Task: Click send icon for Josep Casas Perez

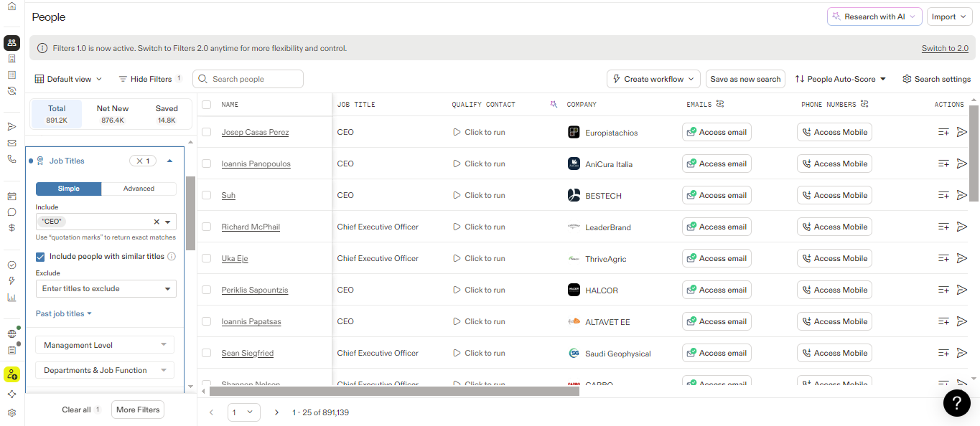Action: click(962, 132)
